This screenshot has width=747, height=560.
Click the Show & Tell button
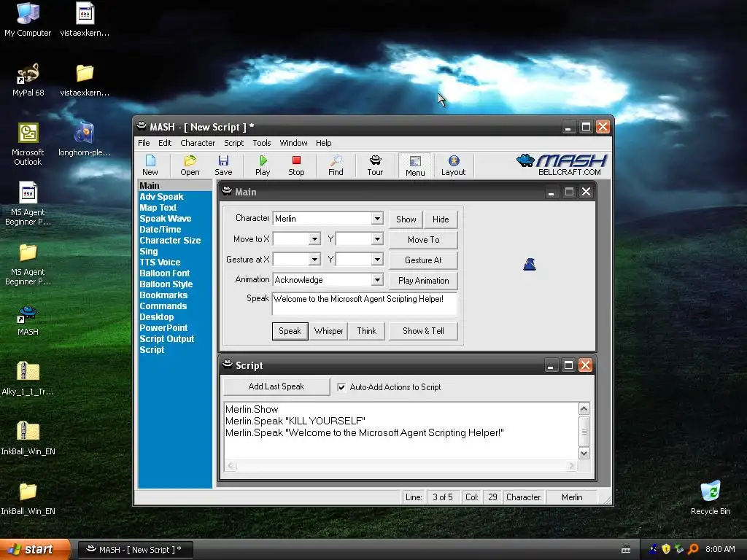click(x=424, y=331)
